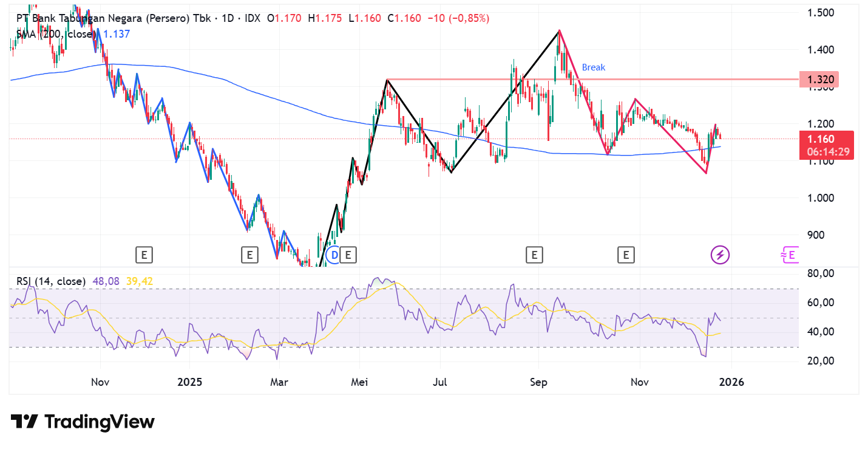Click the SMA value 1.137 in legend
Viewport: 868px width, 449px height.
tap(117, 34)
